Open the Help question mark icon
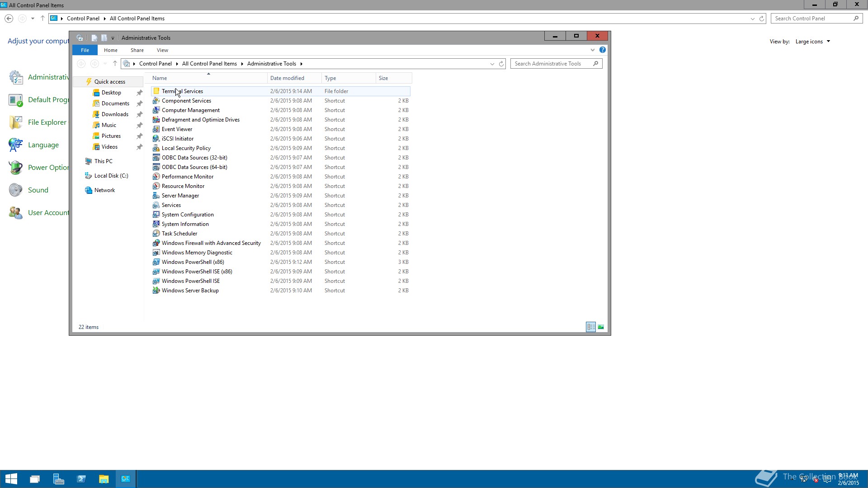868x488 pixels. pyautogui.click(x=602, y=50)
